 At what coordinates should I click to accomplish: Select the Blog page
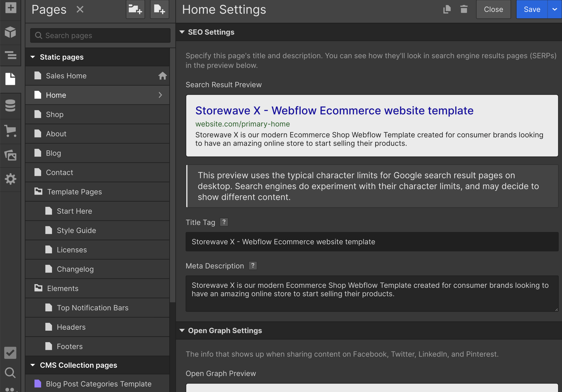(x=97, y=153)
